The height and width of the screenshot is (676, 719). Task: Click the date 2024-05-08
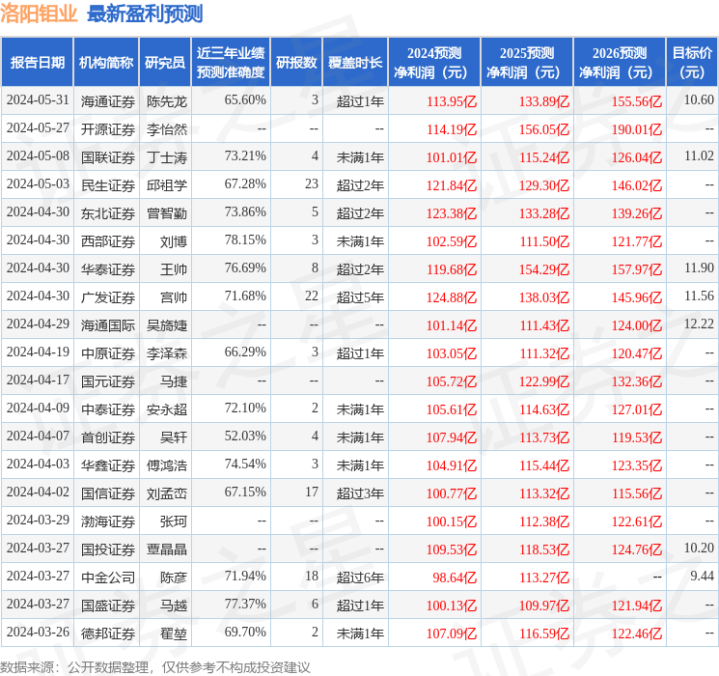pyautogui.click(x=38, y=155)
